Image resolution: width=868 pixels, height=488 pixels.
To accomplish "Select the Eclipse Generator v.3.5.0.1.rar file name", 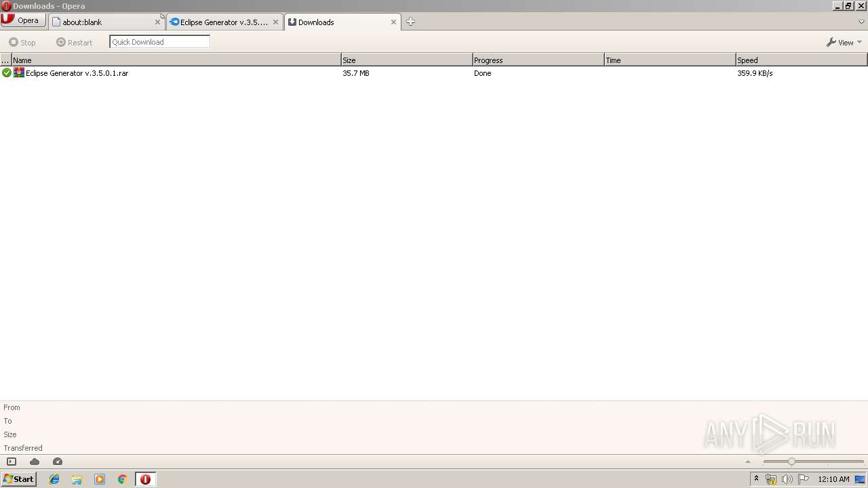I will tap(77, 73).
